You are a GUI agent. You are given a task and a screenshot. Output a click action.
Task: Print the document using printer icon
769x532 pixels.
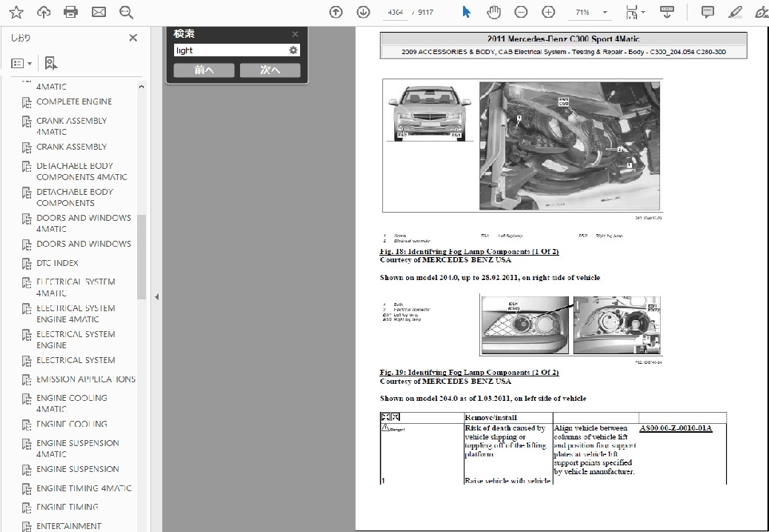(x=70, y=13)
